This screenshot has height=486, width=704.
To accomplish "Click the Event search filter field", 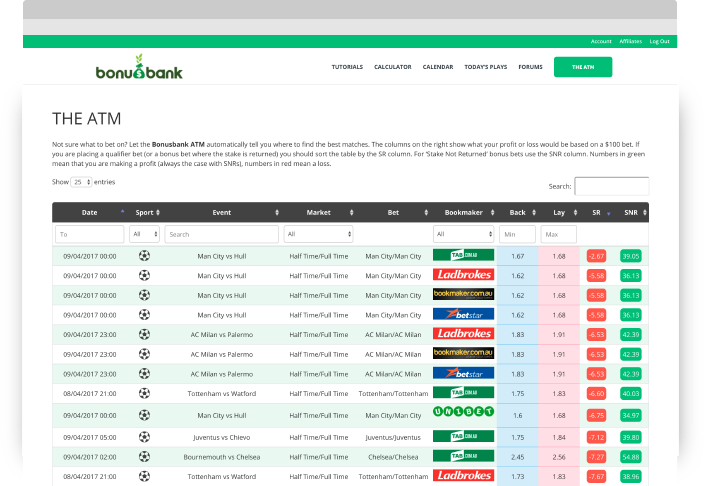I will pos(222,234).
